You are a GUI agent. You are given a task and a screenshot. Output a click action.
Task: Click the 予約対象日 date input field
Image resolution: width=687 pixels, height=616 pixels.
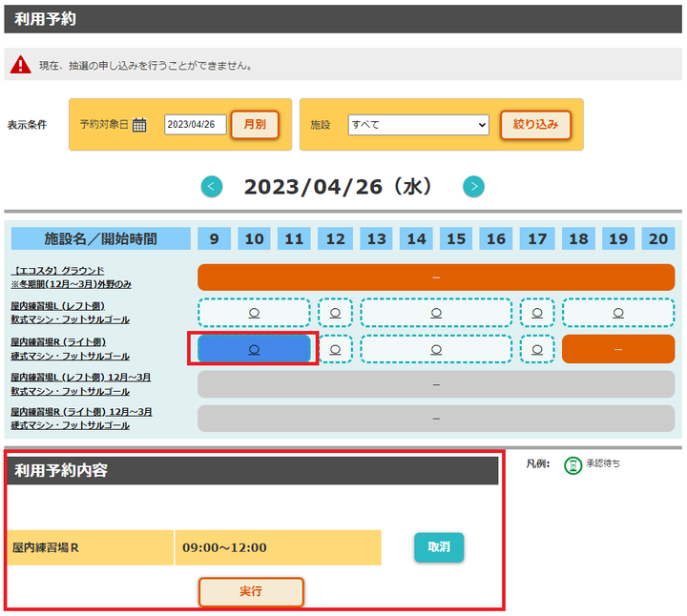pos(195,125)
